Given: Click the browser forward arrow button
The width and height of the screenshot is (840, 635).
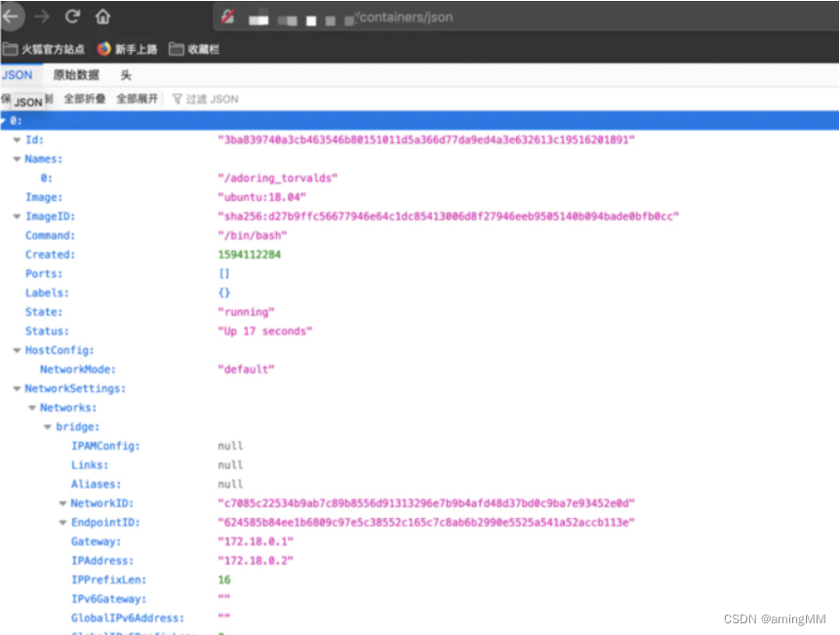Looking at the screenshot, I should [42, 17].
